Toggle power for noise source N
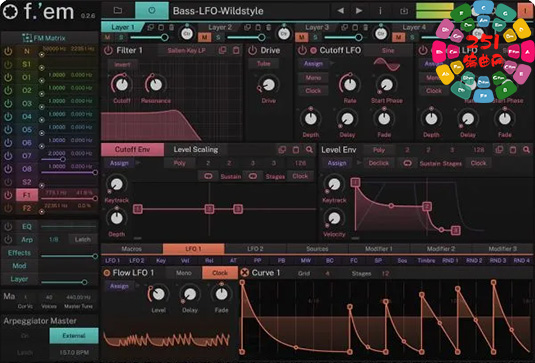The width and height of the screenshot is (535, 363). click(x=8, y=51)
